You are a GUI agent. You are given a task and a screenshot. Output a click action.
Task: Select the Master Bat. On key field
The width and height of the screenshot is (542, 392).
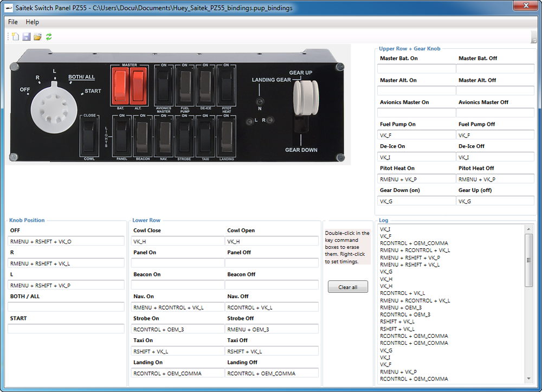pyautogui.click(x=416, y=69)
